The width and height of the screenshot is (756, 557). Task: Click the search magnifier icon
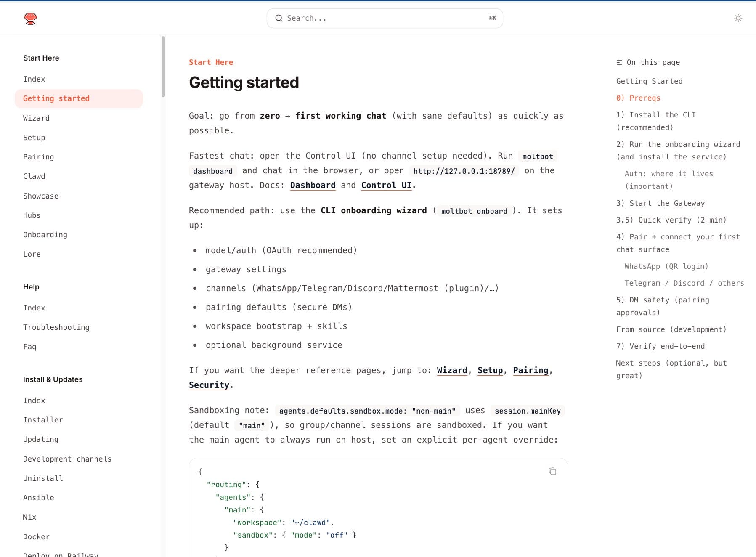click(x=279, y=18)
